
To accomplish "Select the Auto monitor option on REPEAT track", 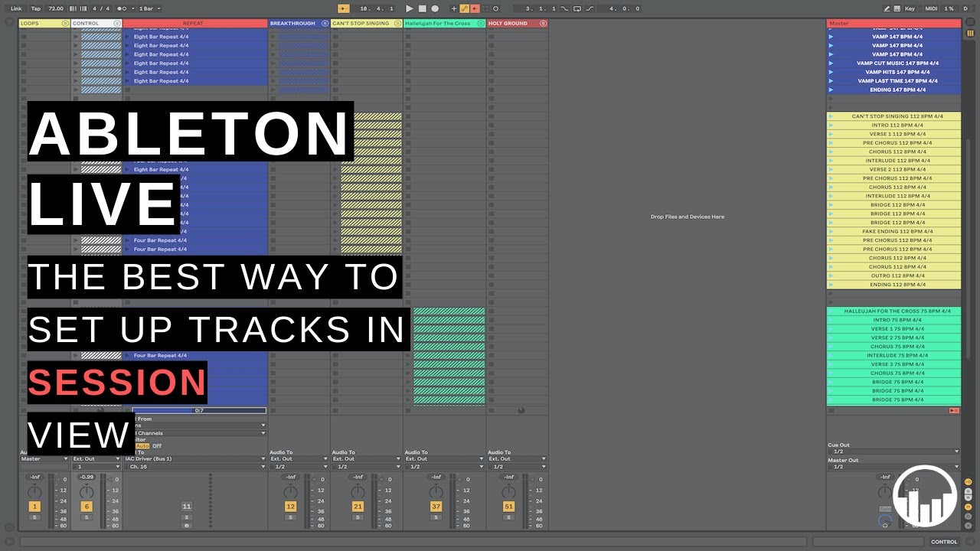I will [142, 445].
